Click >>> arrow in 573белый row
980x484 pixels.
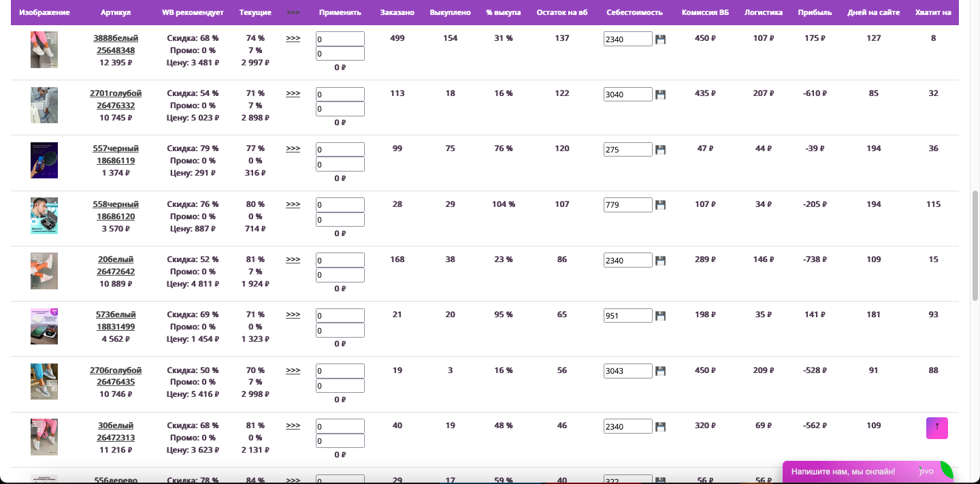tap(293, 314)
